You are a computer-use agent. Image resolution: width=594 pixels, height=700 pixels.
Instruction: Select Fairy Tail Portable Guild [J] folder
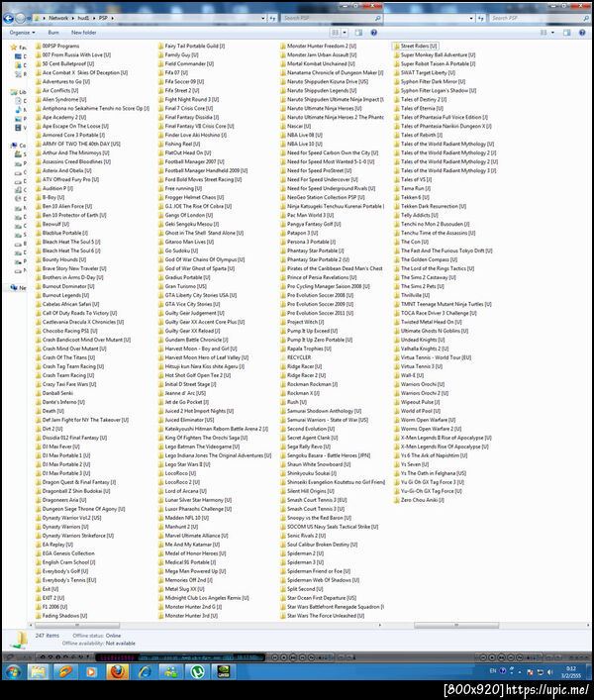(x=191, y=46)
